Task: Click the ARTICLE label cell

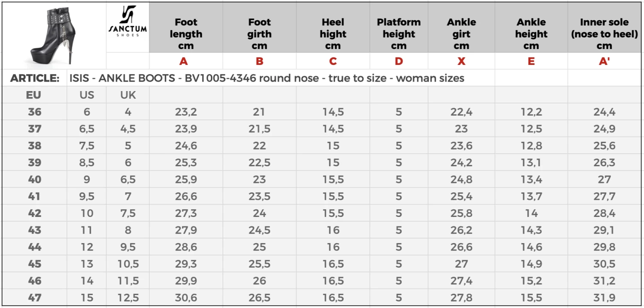Action: point(35,78)
